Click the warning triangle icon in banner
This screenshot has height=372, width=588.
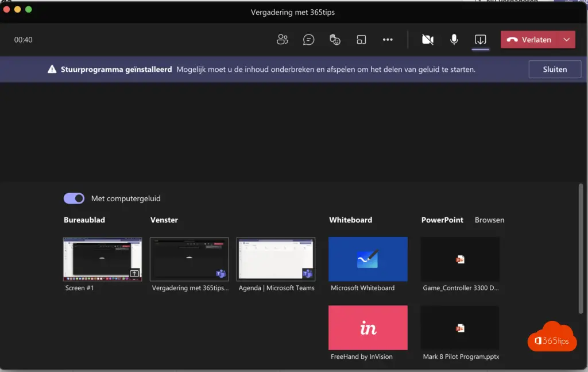[x=52, y=69]
